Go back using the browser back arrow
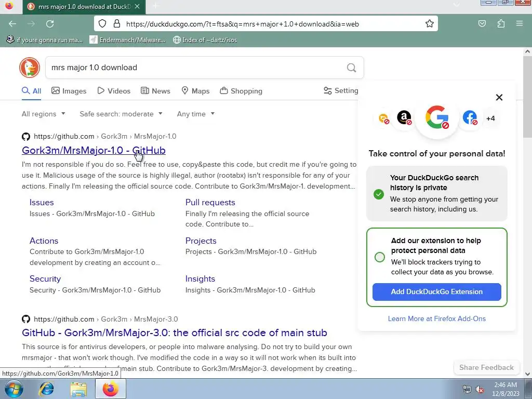The height and width of the screenshot is (399, 532). (12, 24)
